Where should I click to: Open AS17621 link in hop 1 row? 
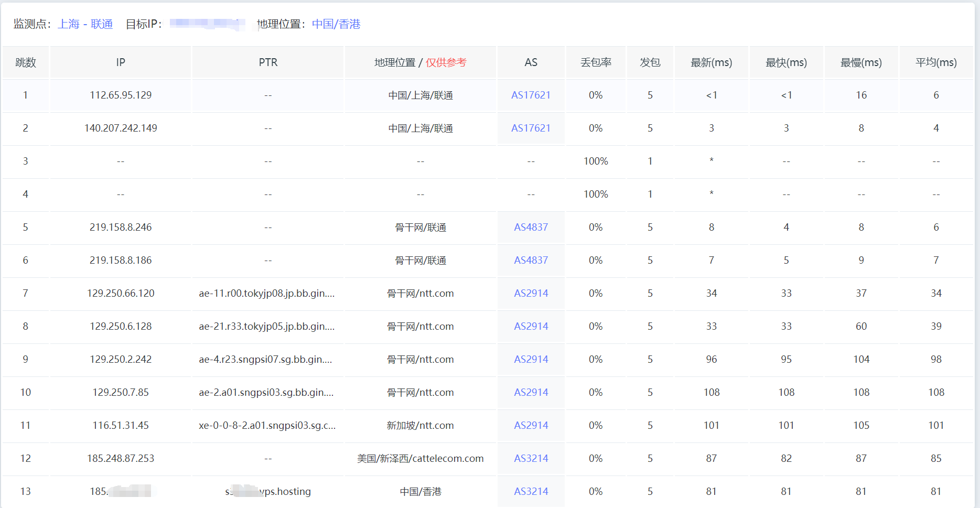click(x=531, y=95)
